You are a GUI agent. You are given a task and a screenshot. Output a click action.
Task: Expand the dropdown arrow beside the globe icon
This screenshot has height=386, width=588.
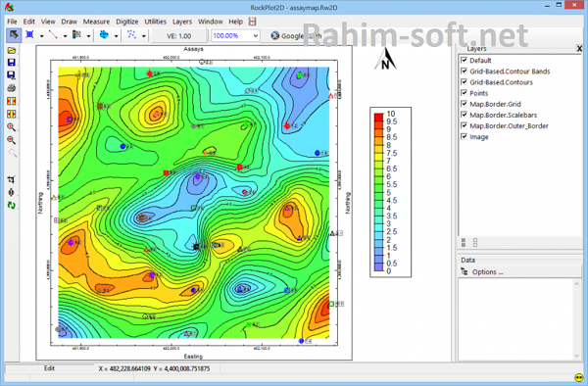click(x=116, y=36)
